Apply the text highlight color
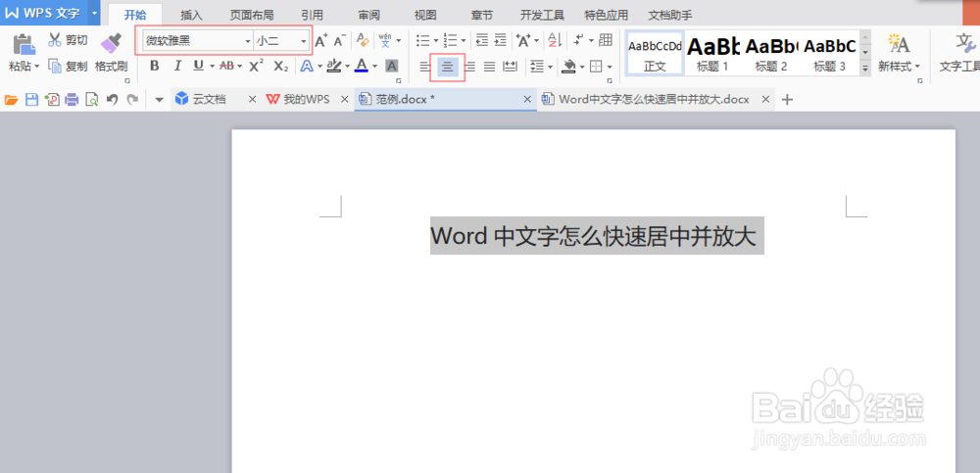 click(335, 66)
